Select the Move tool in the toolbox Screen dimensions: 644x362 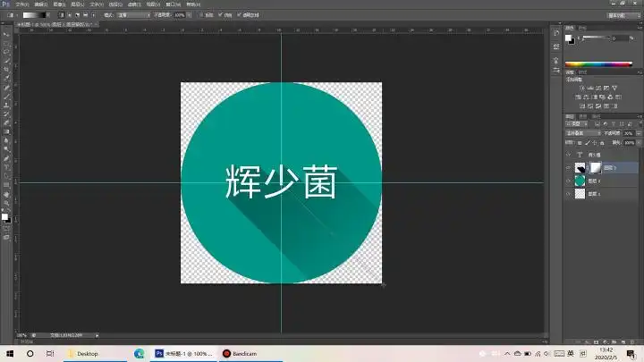6,33
